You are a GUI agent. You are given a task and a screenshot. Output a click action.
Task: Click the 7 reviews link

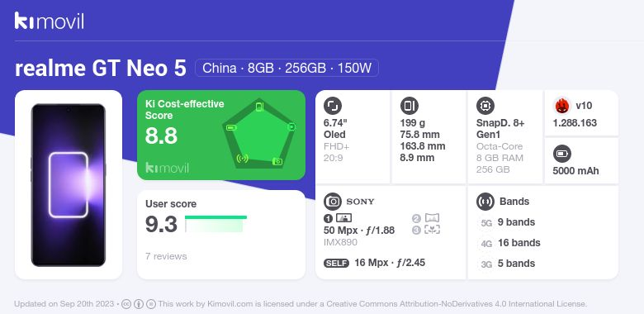point(166,256)
